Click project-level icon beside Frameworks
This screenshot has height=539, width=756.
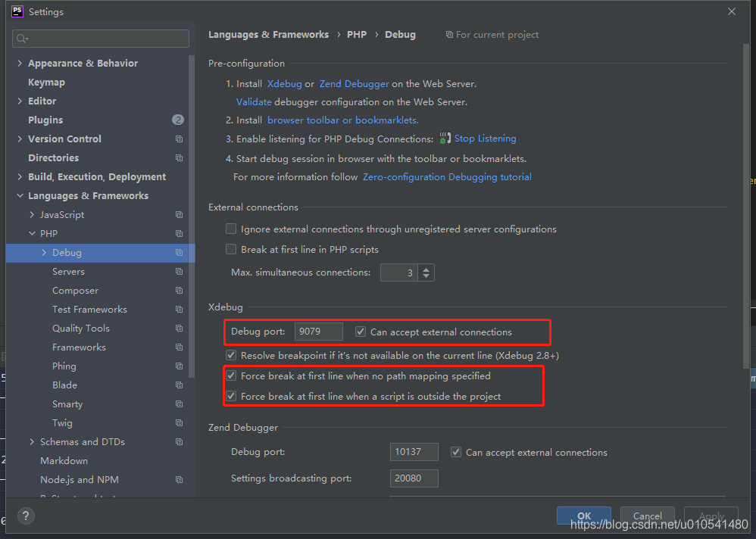point(179,347)
